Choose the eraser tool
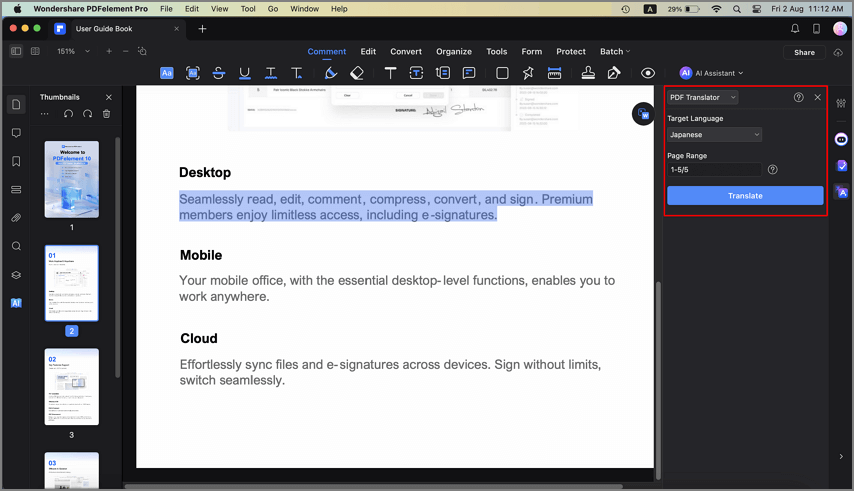The height and width of the screenshot is (491, 854). (357, 73)
